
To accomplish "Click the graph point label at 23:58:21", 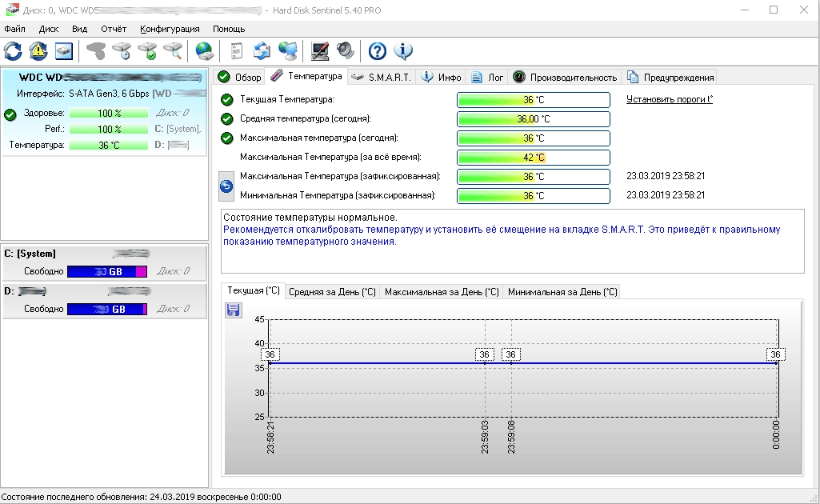I will click(270, 354).
